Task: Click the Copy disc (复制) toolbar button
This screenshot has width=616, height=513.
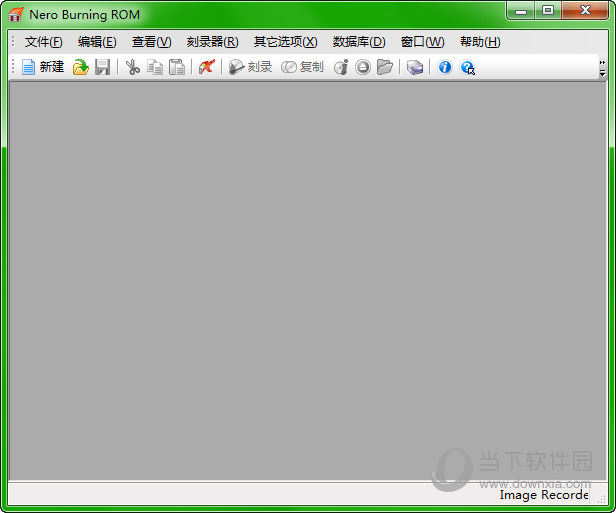Action: [302, 67]
